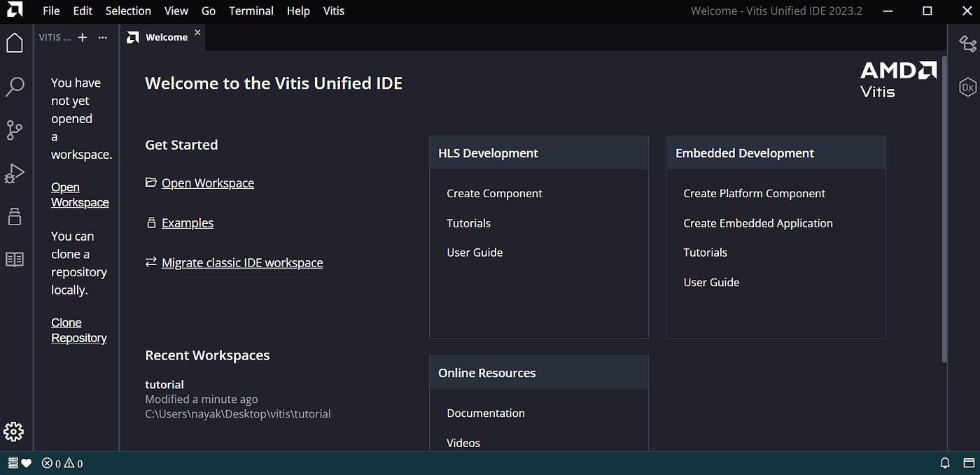
Task: Click the 'Modified a minute ago' text
Action: [x=202, y=399]
